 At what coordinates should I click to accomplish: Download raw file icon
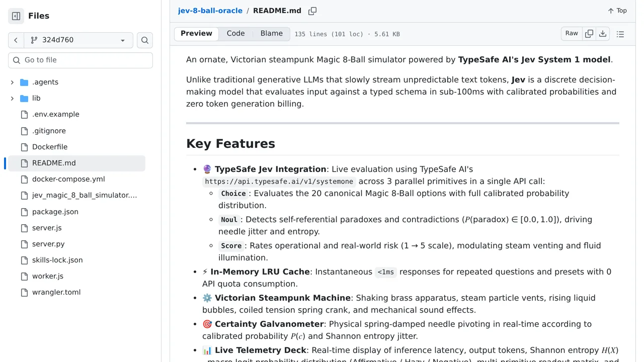pyautogui.click(x=602, y=34)
